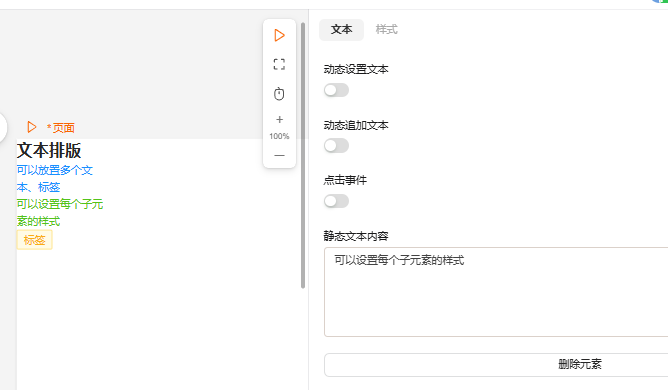Zoom in with the plus icon
The image size is (668, 390).
[279, 119]
